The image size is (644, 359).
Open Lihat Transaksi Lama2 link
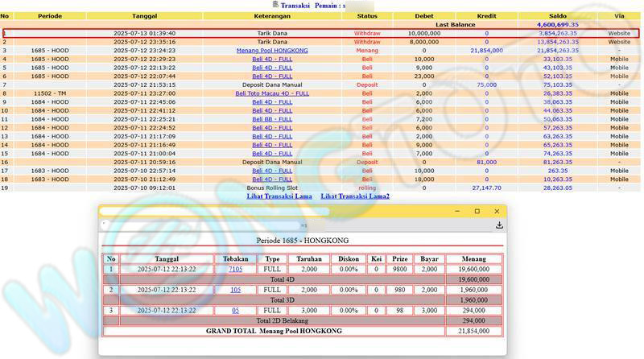click(355, 196)
